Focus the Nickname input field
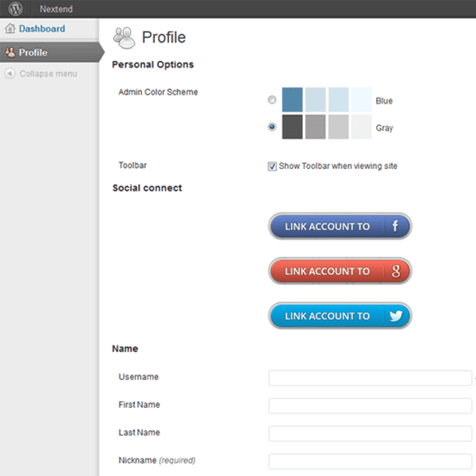 pos(370,462)
